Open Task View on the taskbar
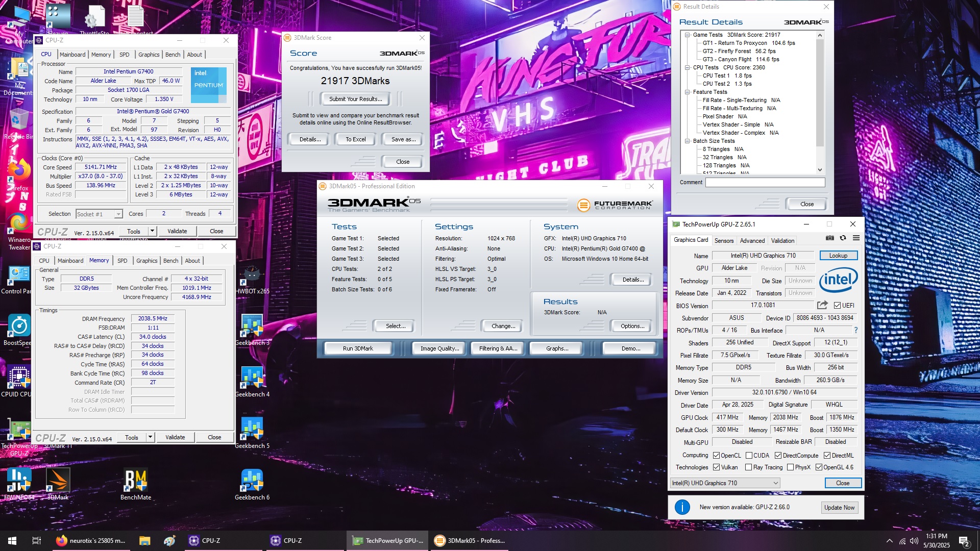 point(37,541)
